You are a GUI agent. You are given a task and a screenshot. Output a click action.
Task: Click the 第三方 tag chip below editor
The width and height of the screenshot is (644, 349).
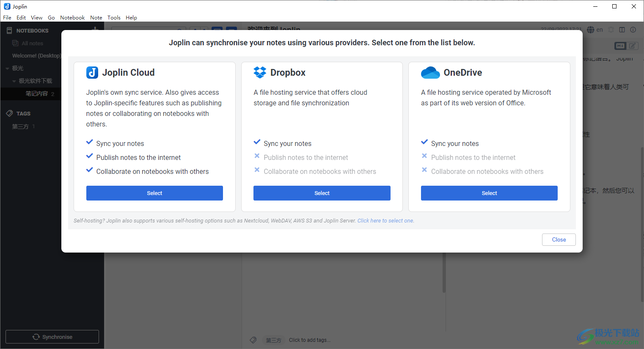coord(273,340)
